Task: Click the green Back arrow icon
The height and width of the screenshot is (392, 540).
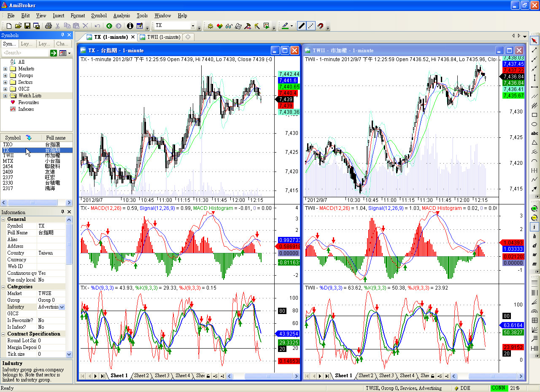Action: tap(109, 26)
